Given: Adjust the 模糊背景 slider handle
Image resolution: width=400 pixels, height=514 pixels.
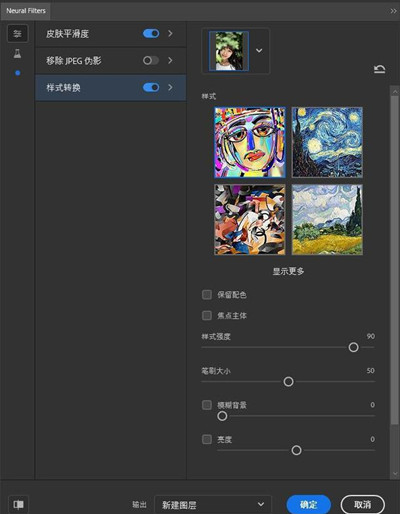Looking at the screenshot, I should click(x=222, y=416).
